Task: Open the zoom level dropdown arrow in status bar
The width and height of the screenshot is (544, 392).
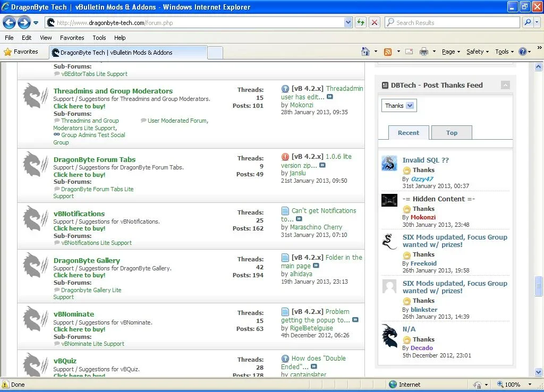Action: tap(530, 385)
